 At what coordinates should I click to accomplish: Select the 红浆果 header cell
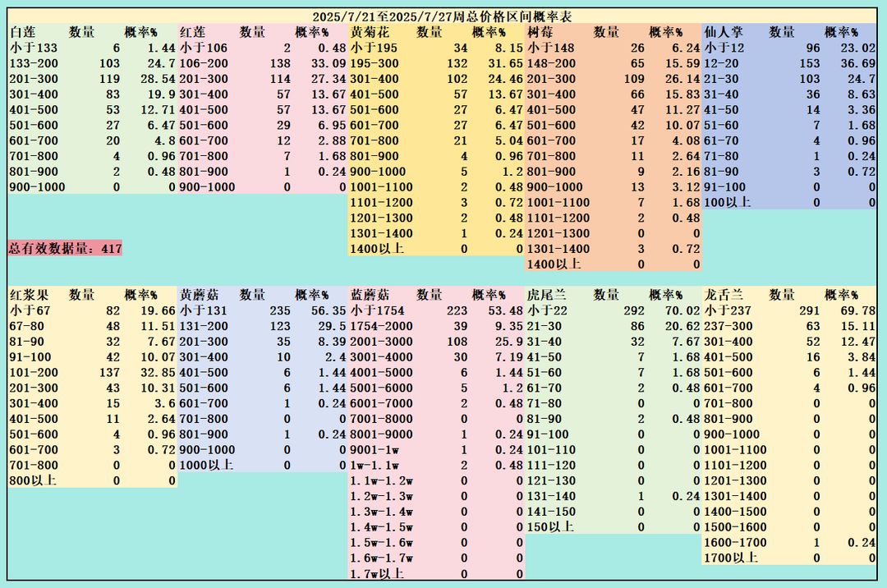(x=30, y=295)
